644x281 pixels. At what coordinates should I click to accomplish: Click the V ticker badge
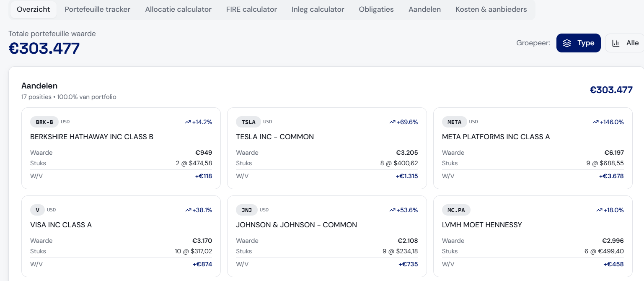click(37, 210)
